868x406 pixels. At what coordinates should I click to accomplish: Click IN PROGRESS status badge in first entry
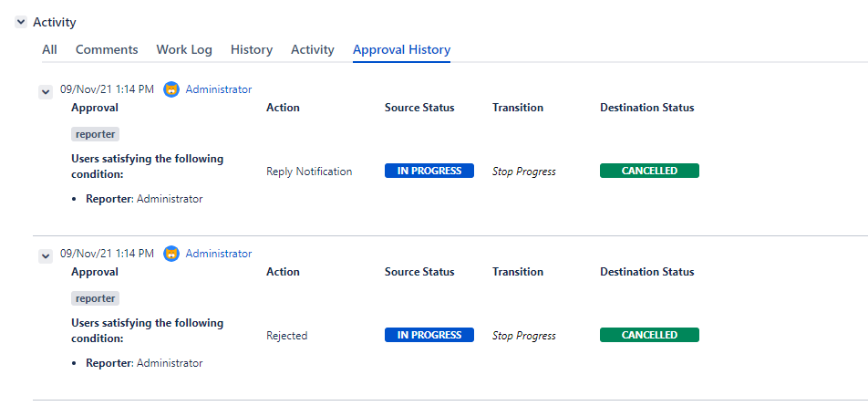[429, 171]
